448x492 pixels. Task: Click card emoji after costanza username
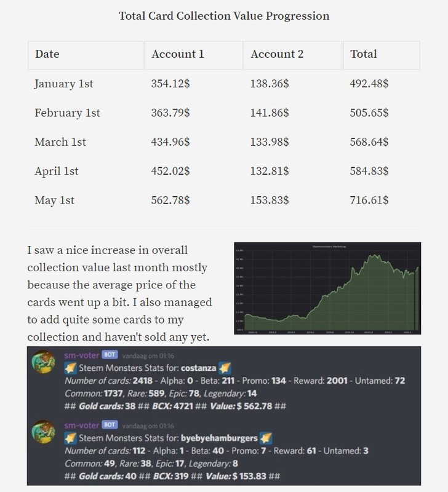[x=225, y=368]
